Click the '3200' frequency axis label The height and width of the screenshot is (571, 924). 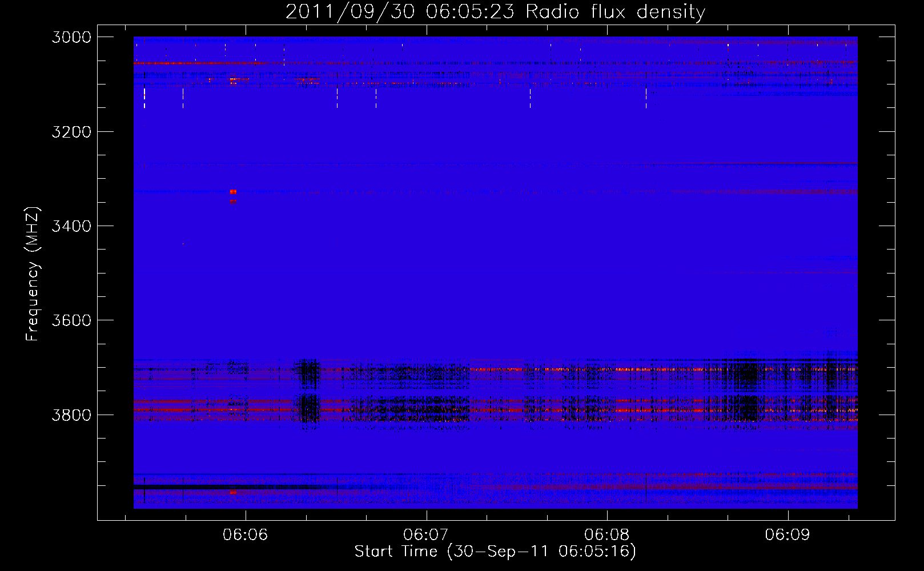click(x=71, y=132)
